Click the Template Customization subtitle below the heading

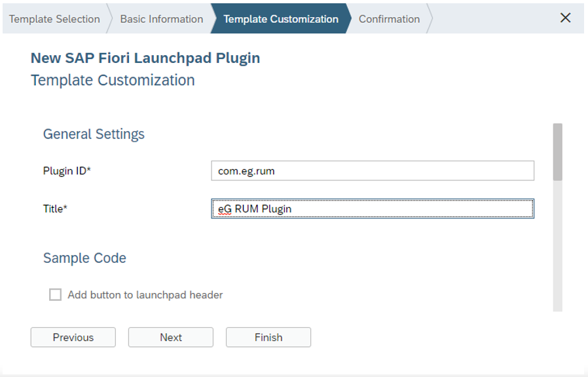point(113,80)
